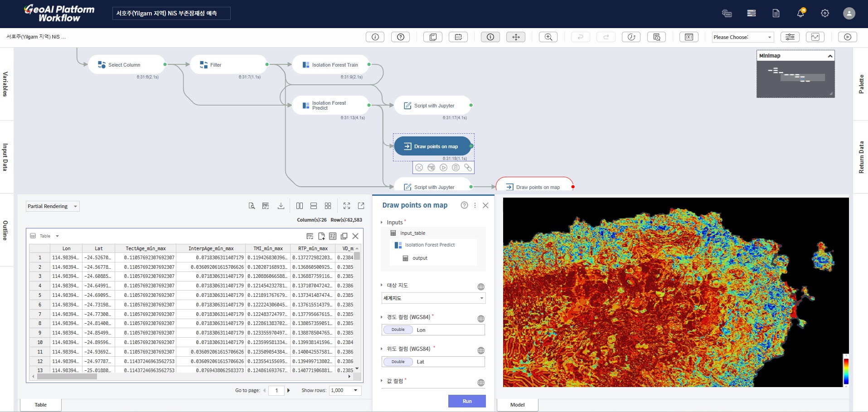Screen dimensions: 868x412
Task: Open the settings gear in the header
Action: tap(825, 13)
